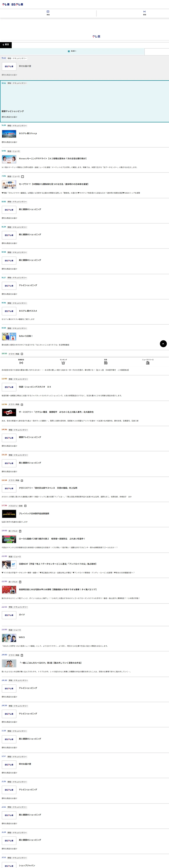Open the BSテレ東Shop program title

[28, 133]
